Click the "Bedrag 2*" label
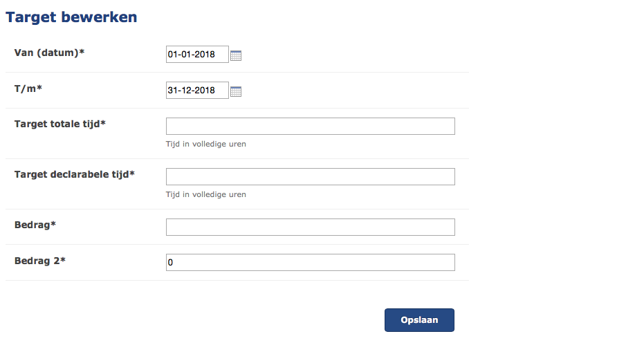644x354 pixels. coord(39,261)
